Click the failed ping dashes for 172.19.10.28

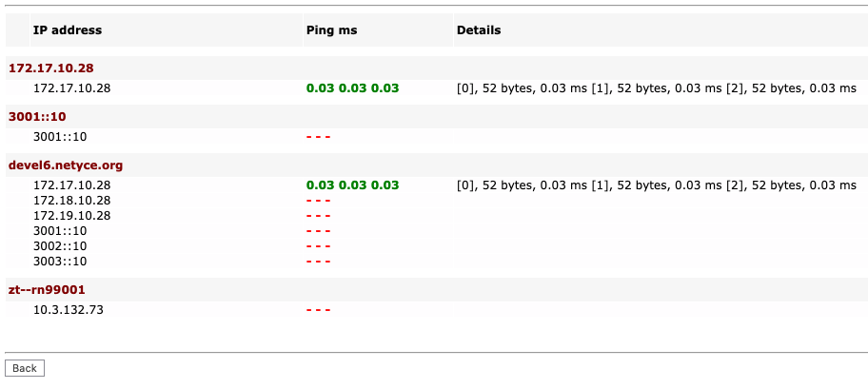(x=318, y=216)
